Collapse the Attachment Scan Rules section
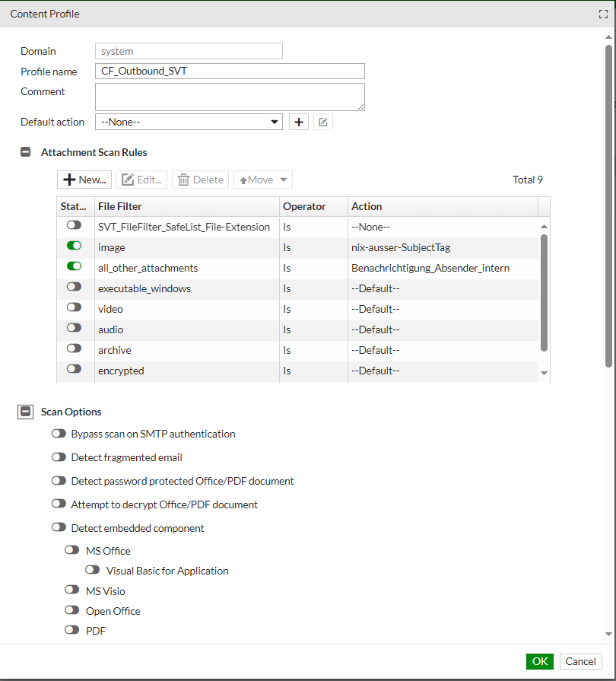The width and height of the screenshot is (616, 681). (x=25, y=152)
